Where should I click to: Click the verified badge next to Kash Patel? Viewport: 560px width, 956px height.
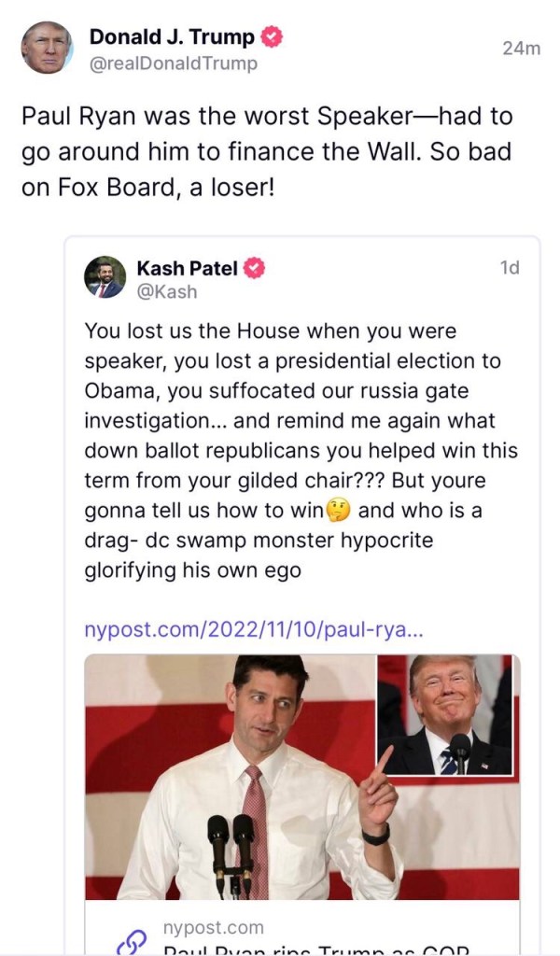pyautogui.click(x=254, y=268)
